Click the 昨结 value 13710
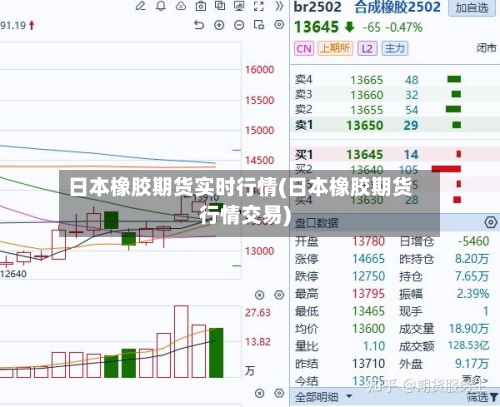 (x=369, y=364)
